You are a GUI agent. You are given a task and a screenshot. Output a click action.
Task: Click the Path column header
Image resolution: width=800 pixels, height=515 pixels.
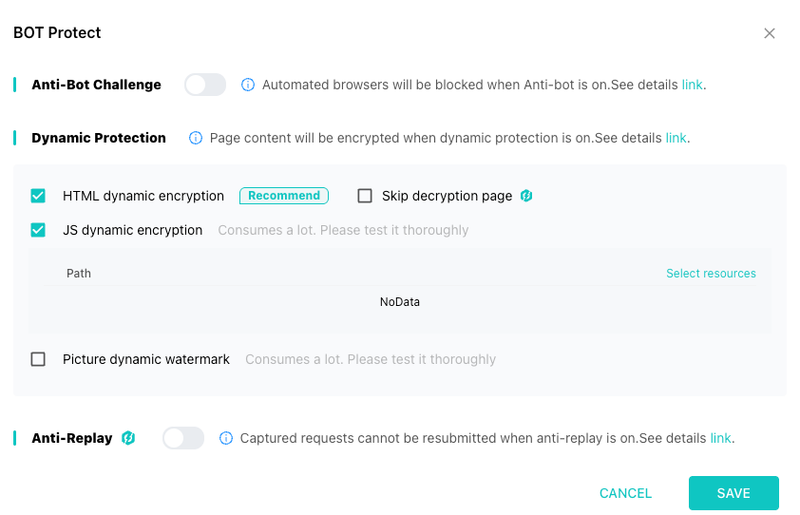coord(79,274)
